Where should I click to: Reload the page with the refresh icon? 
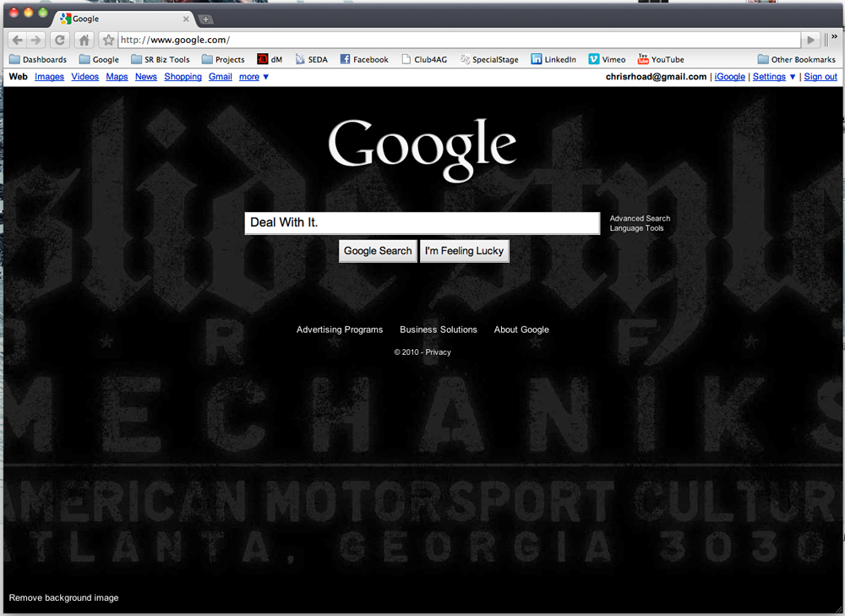coord(60,40)
